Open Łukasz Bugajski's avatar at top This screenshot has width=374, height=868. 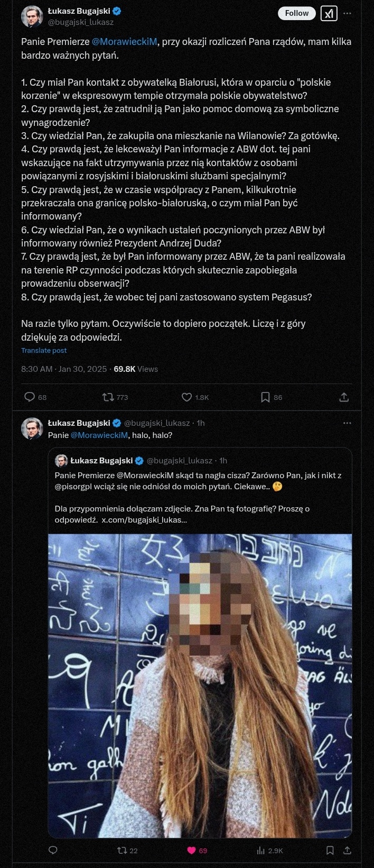pyautogui.click(x=32, y=16)
